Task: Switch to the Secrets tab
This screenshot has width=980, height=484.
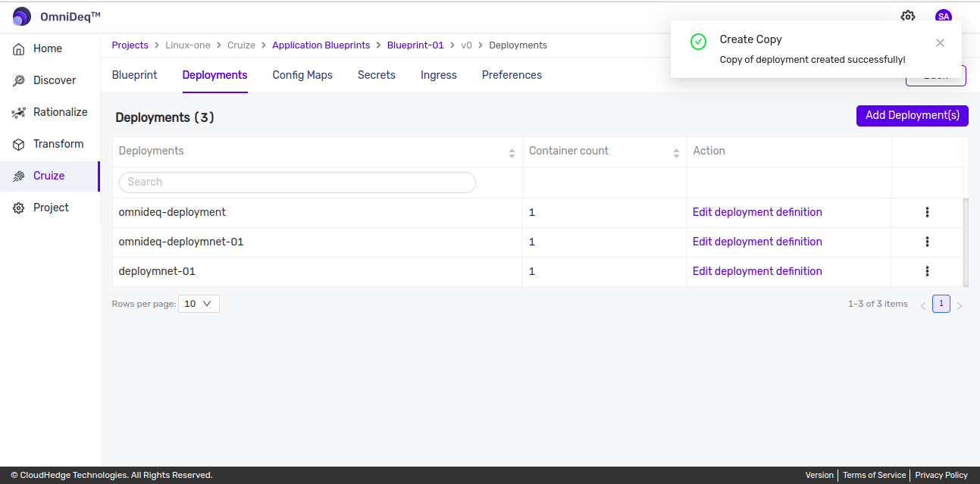Action: [377, 75]
